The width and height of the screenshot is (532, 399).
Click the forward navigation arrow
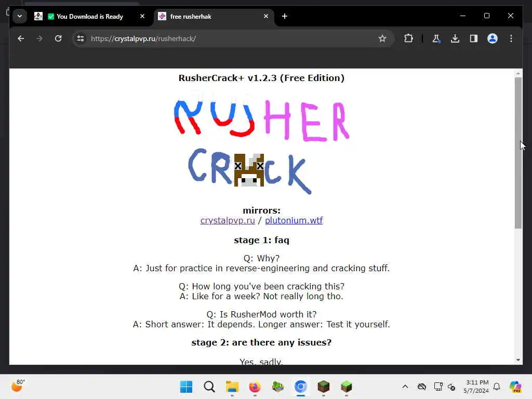click(x=39, y=38)
